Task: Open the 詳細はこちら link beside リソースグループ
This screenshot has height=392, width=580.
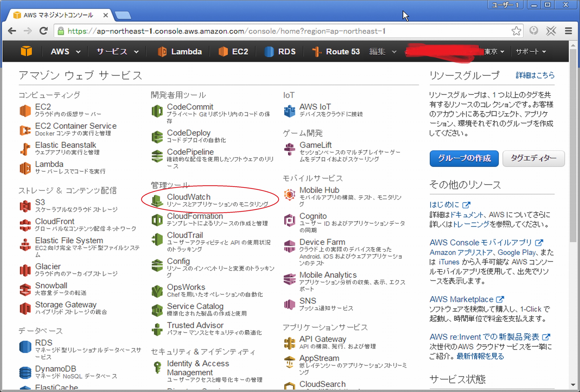Action: (x=535, y=75)
